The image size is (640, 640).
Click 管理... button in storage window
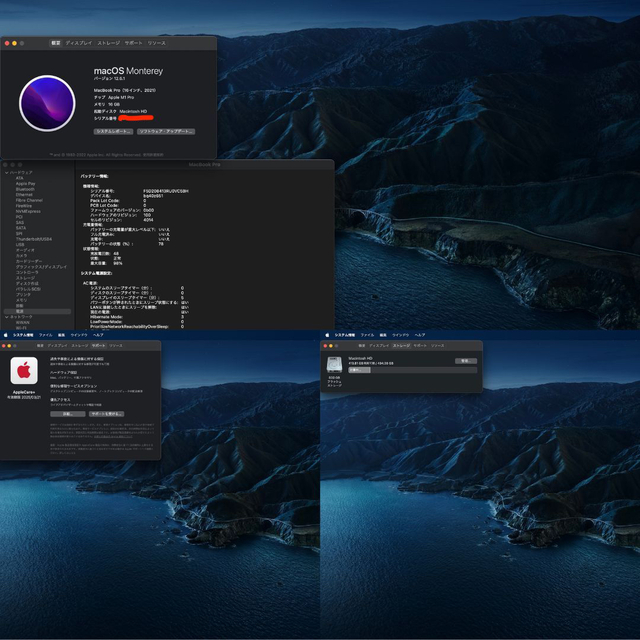[466, 361]
